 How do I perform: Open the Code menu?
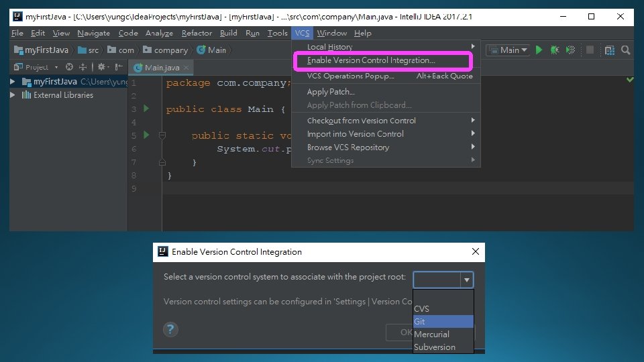click(128, 33)
